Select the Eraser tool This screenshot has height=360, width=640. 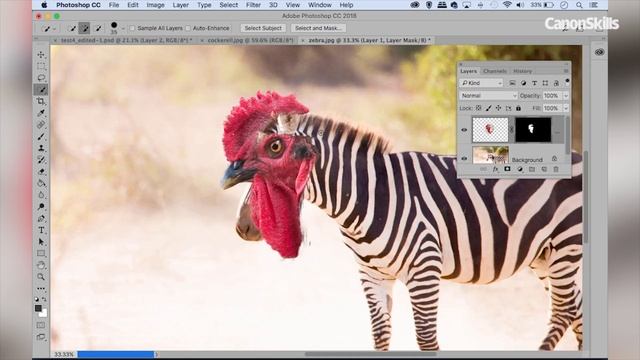[x=41, y=172]
